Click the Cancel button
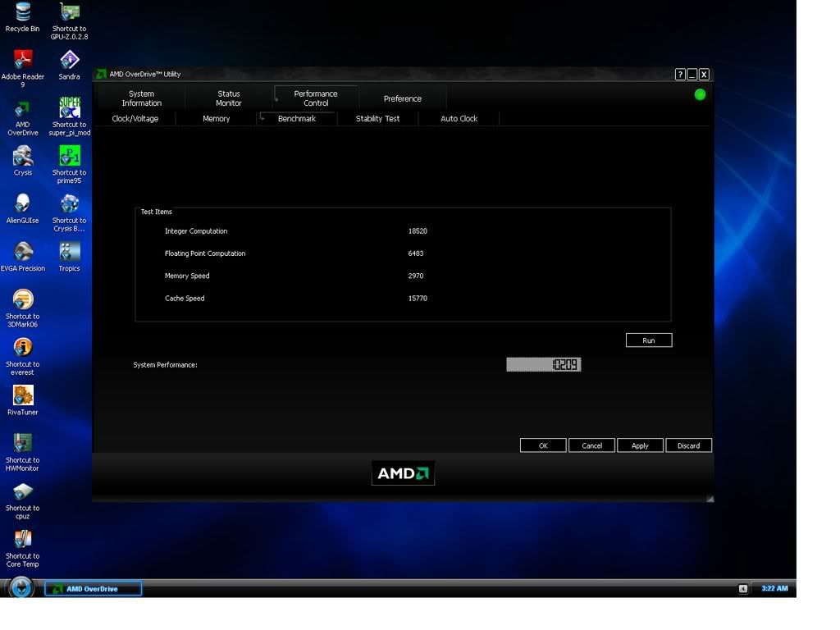 point(592,445)
